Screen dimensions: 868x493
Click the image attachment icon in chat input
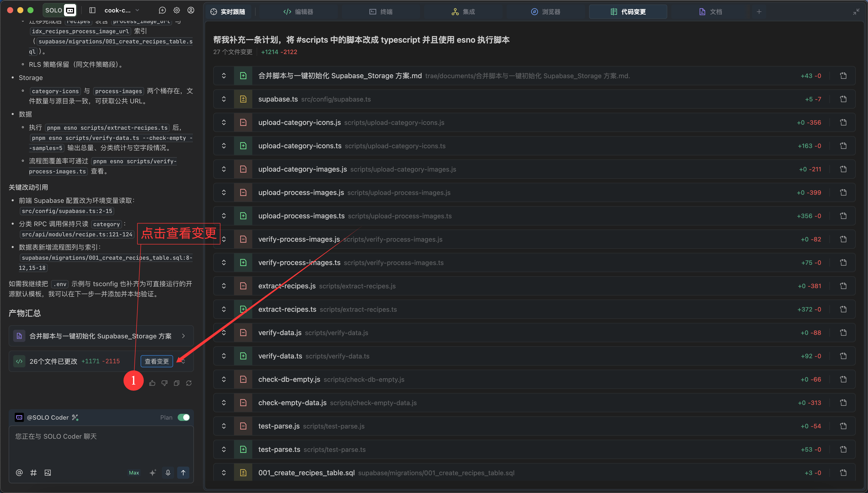pos(48,473)
